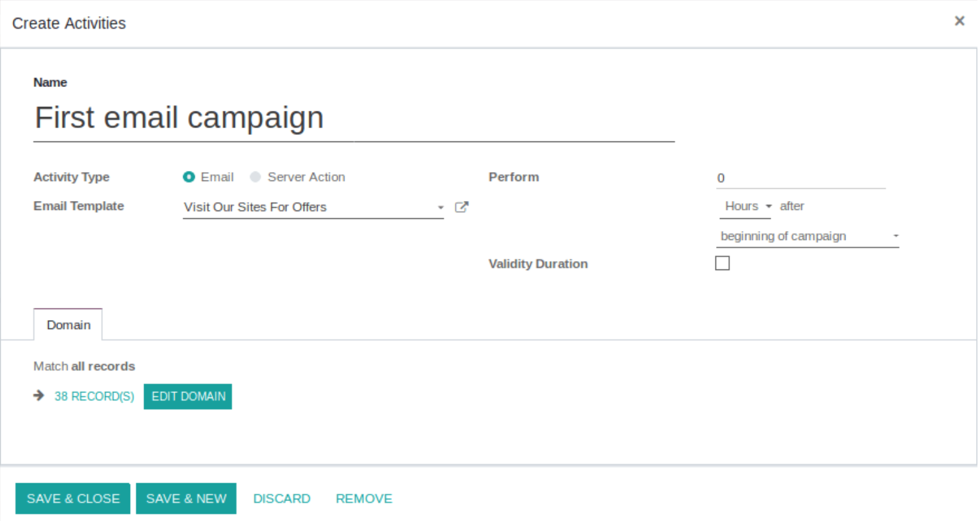Click the Create Activities dialog title
Image resolution: width=980 pixels, height=521 pixels.
coord(69,24)
